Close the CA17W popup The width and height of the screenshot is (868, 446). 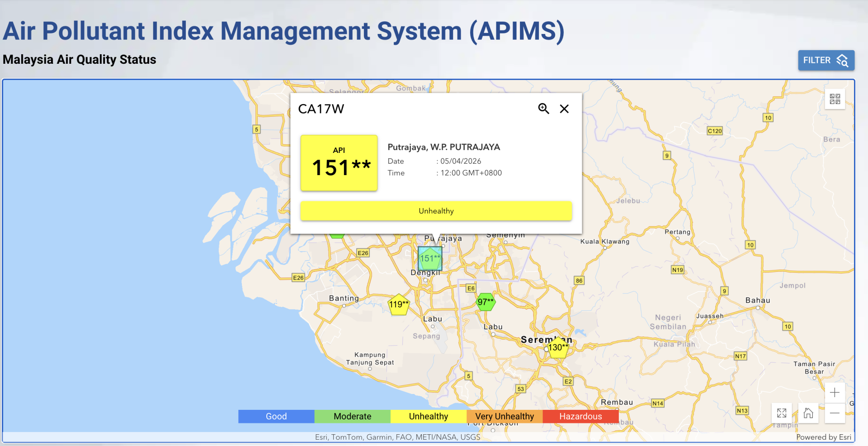coord(564,109)
